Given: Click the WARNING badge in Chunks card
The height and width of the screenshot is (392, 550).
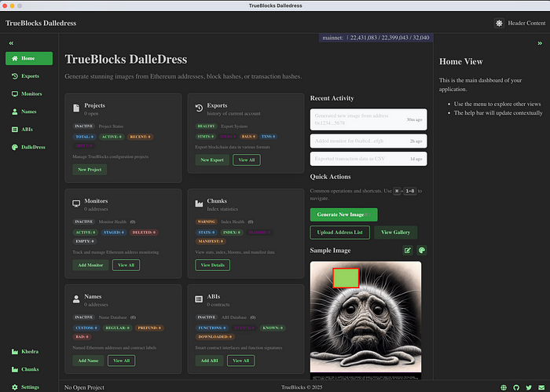Looking at the screenshot, I should [206, 222].
